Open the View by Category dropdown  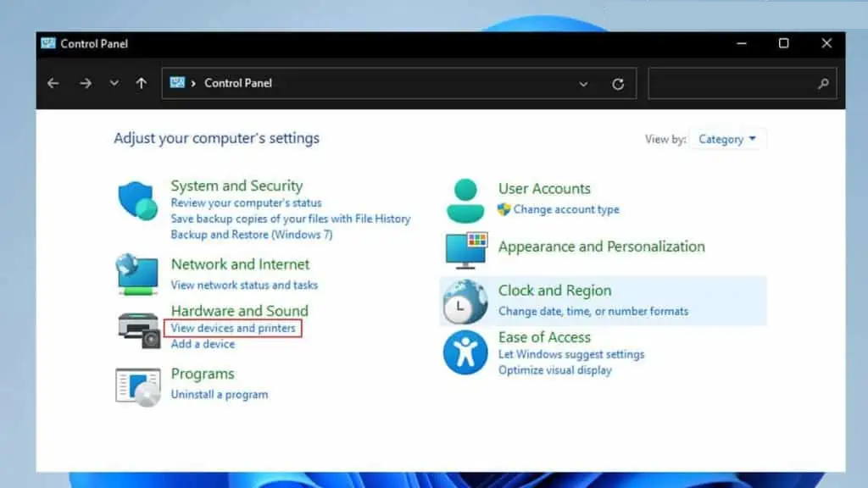coord(727,139)
